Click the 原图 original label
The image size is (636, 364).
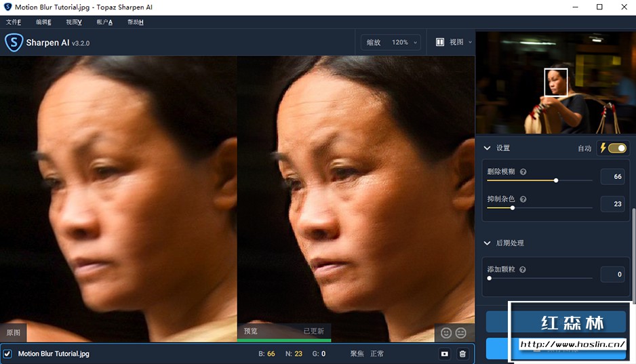(13, 332)
